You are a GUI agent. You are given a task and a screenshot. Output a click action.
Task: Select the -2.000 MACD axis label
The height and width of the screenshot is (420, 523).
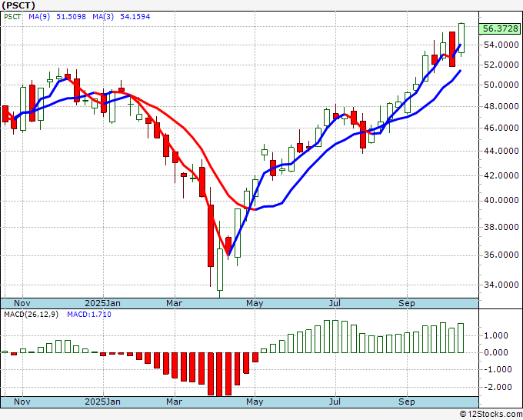496,387
